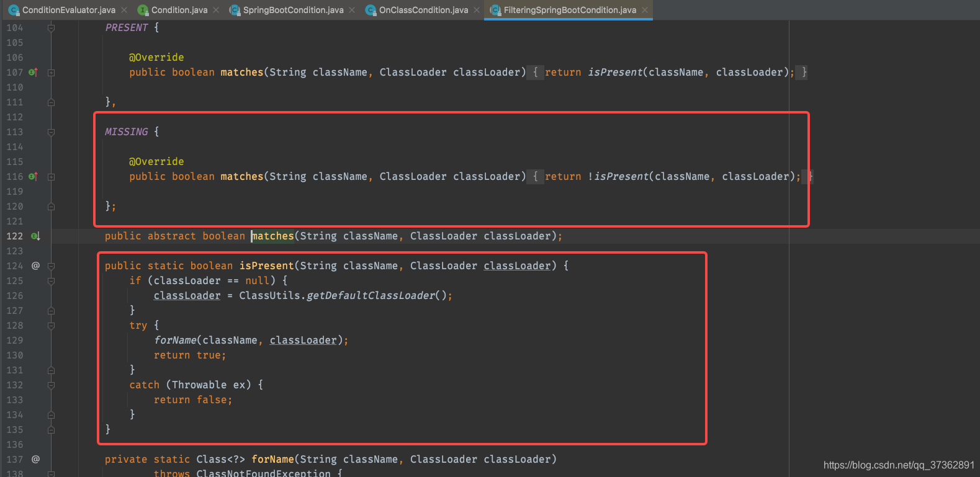The height and width of the screenshot is (477, 980).
Task: Collapse the isPresent method at line 124
Action: pyautogui.click(x=52, y=266)
